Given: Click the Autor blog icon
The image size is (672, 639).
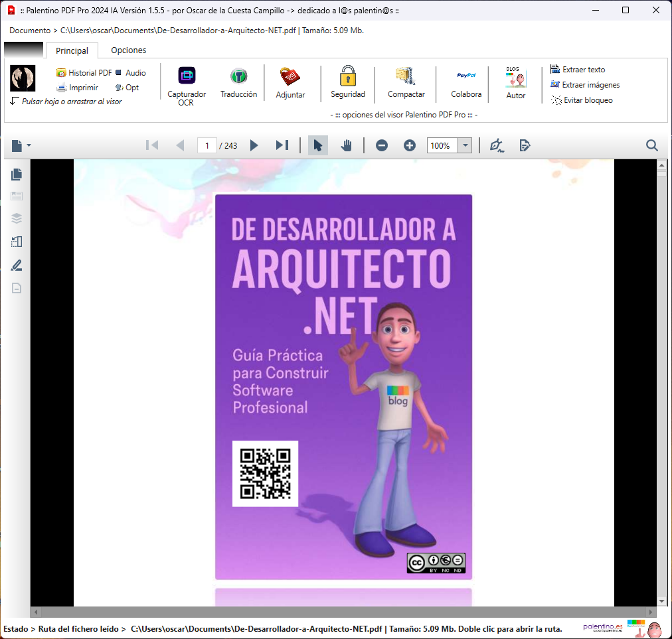Looking at the screenshot, I should pos(515,77).
